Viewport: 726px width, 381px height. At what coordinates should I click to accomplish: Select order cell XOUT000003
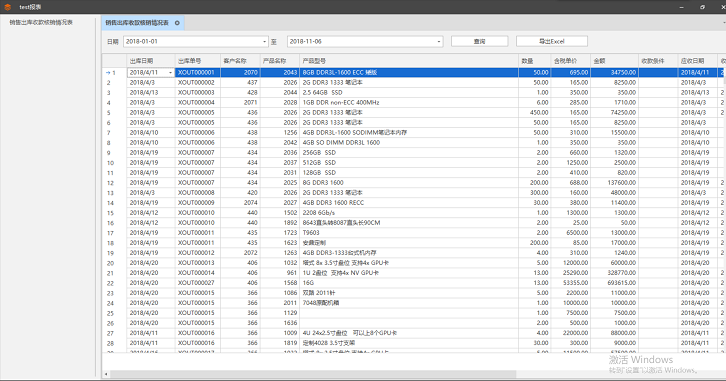[x=198, y=93]
